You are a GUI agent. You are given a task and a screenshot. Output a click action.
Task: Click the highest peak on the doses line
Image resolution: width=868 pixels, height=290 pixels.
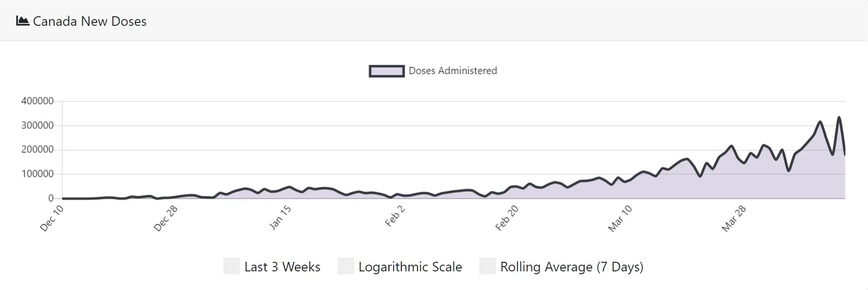(x=839, y=117)
